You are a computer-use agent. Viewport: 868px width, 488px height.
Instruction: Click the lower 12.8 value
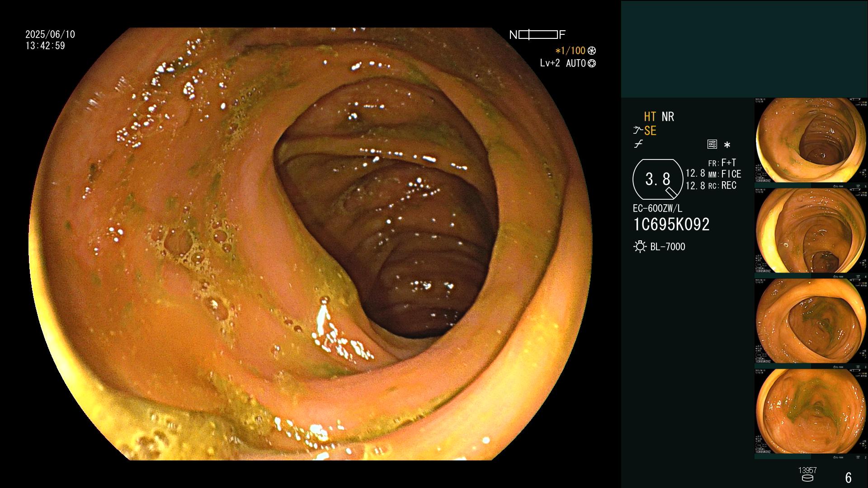coord(695,185)
